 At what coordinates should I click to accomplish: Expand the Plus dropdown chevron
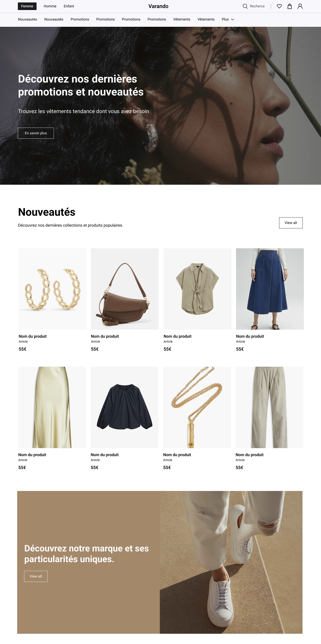[x=232, y=19]
